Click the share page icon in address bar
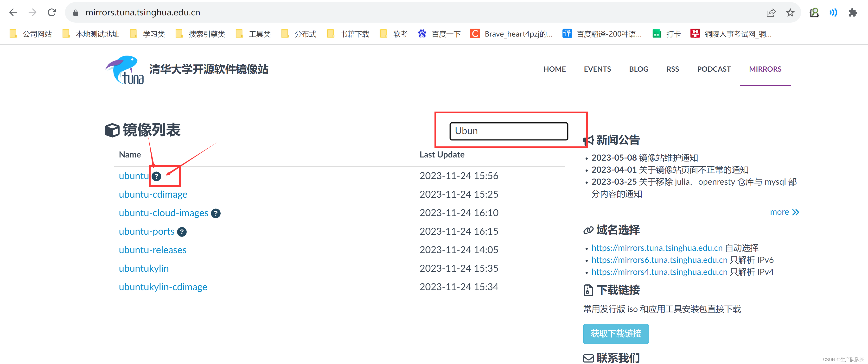This screenshot has height=364, width=868. (771, 13)
